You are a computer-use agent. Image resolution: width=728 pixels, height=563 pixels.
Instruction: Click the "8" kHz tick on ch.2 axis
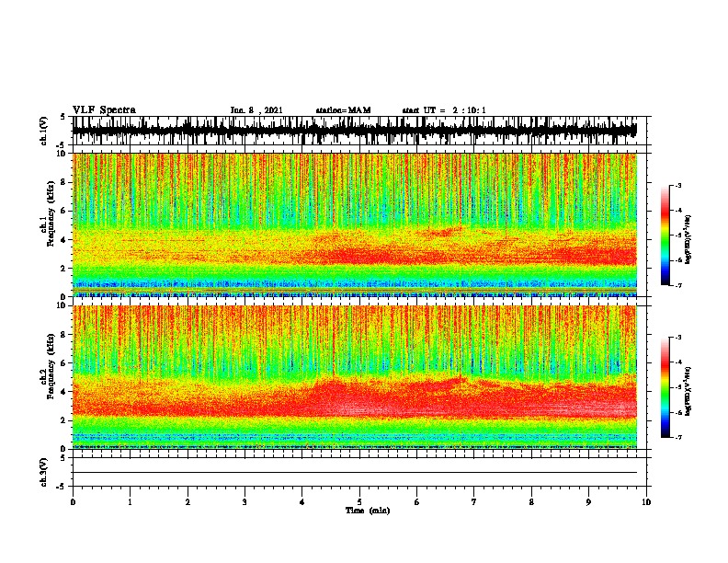tap(64, 335)
